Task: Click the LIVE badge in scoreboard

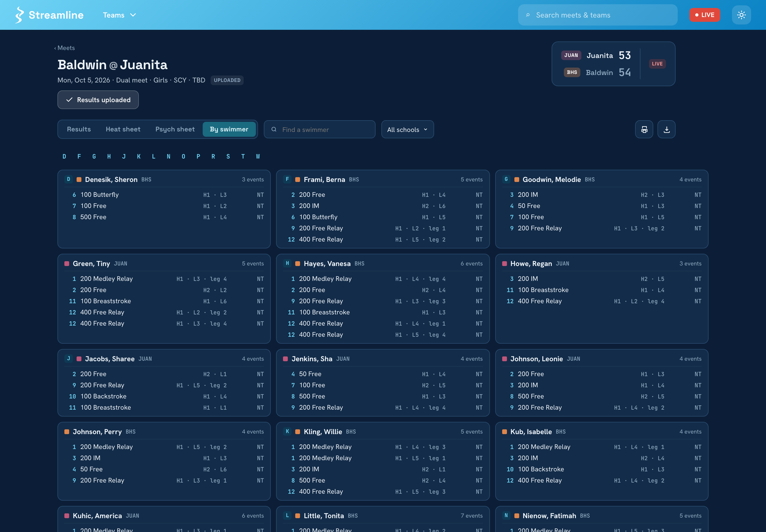Action: pos(657,64)
